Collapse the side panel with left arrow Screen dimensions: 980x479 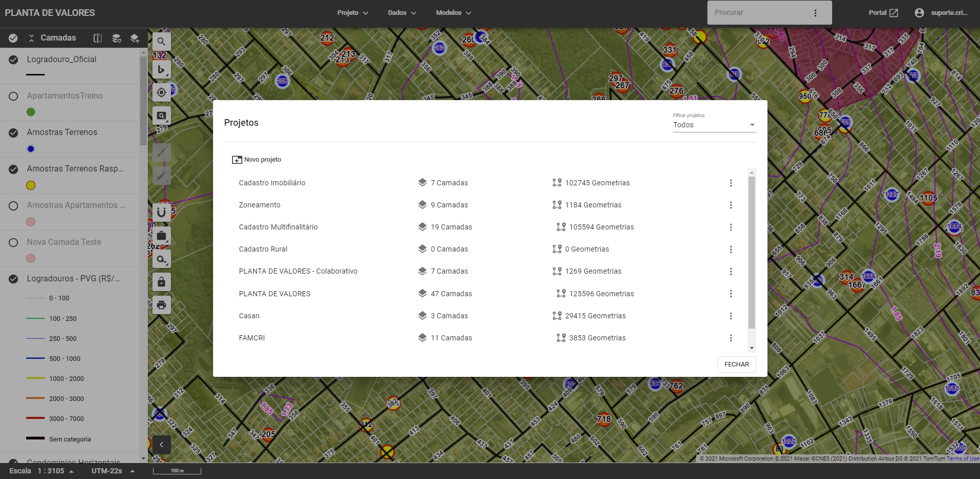click(x=161, y=445)
